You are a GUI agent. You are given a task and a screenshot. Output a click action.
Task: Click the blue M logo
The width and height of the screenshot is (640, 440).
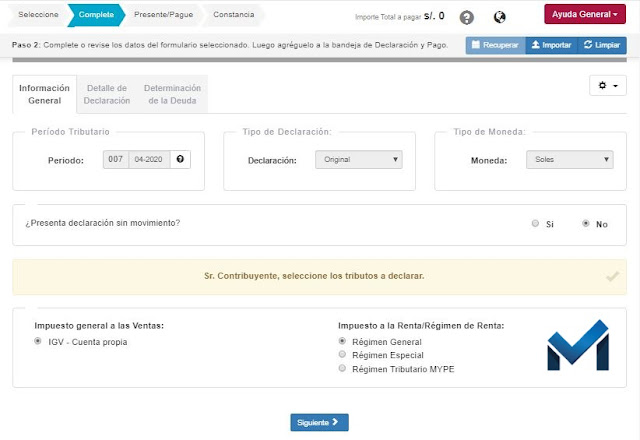pos(578,345)
